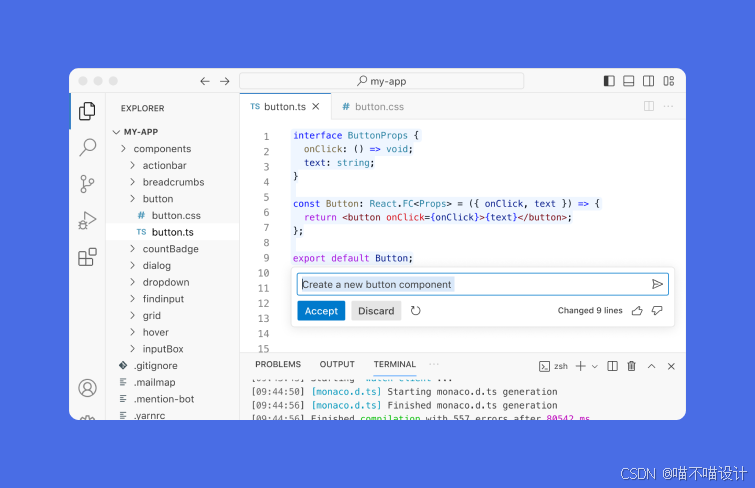
Task: Click the 'Changed 9 lines' status text
Action: 590,310
